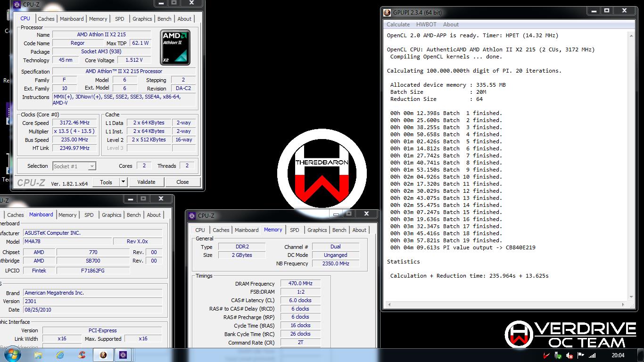
Task: Select CPU tab in top CPU-Z window
Action: click(25, 18)
